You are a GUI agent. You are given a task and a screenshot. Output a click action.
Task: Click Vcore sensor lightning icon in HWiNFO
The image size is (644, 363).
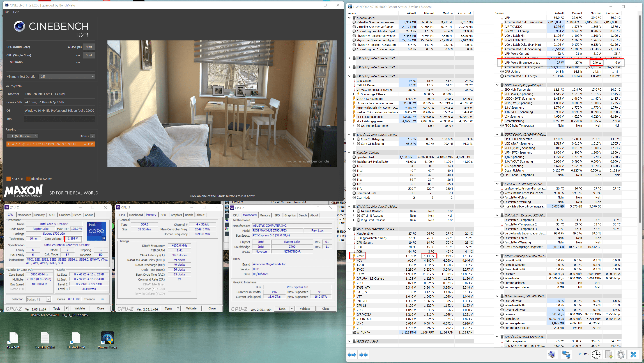354,256
